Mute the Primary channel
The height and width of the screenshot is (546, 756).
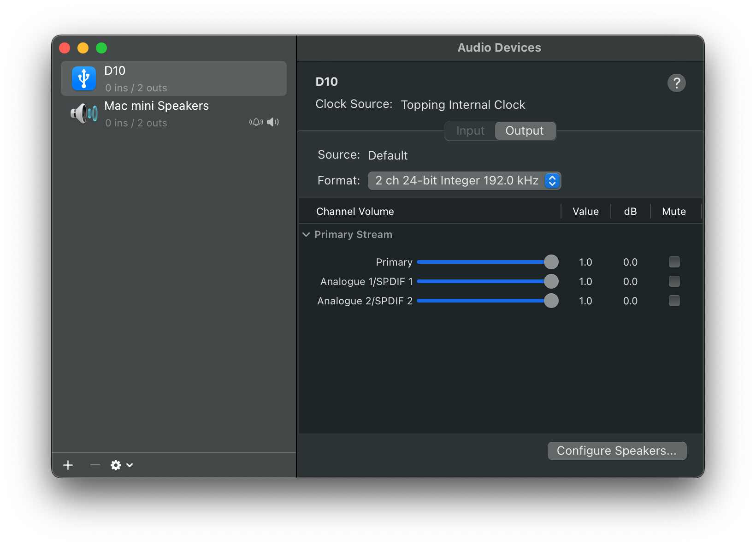coord(674,262)
